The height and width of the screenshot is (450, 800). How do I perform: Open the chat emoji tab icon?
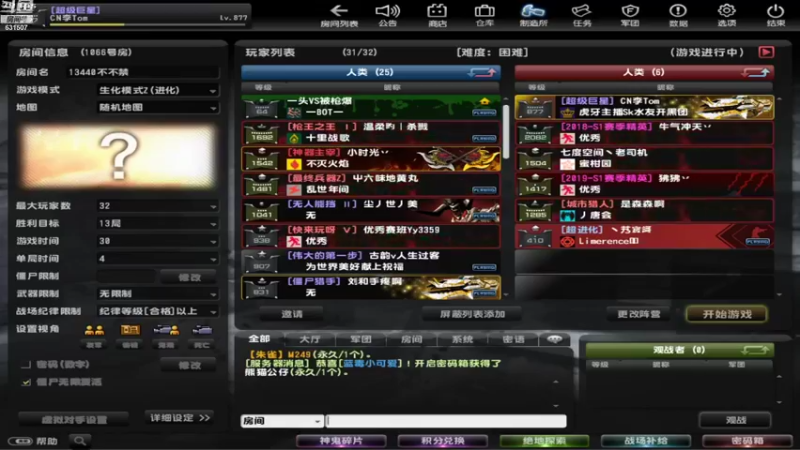coord(555,339)
